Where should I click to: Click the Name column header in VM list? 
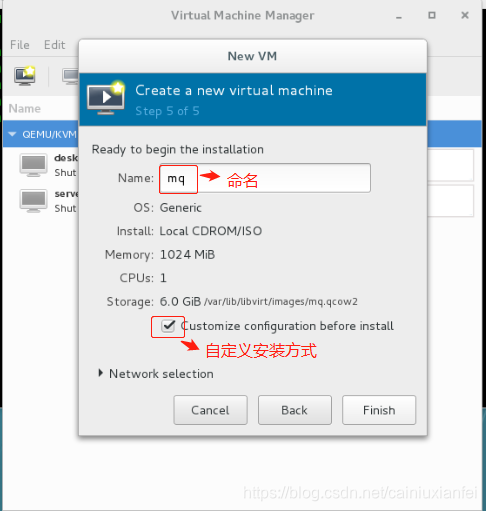(25, 109)
